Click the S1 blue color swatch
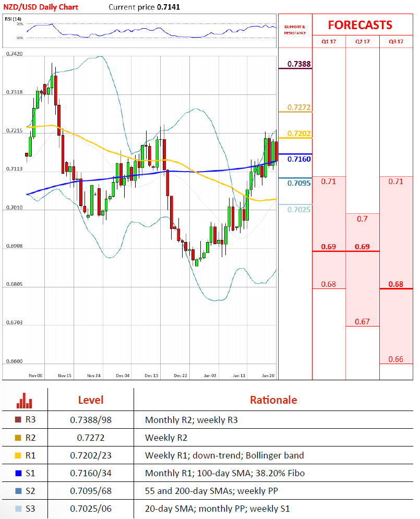Image resolution: width=420 pixels, height=519 pixels. [18, 473]
